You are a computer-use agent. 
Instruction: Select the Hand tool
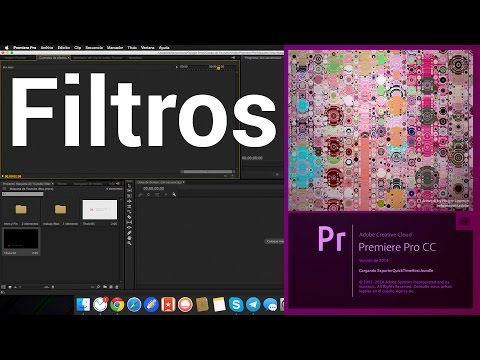[x=129, y=238]
